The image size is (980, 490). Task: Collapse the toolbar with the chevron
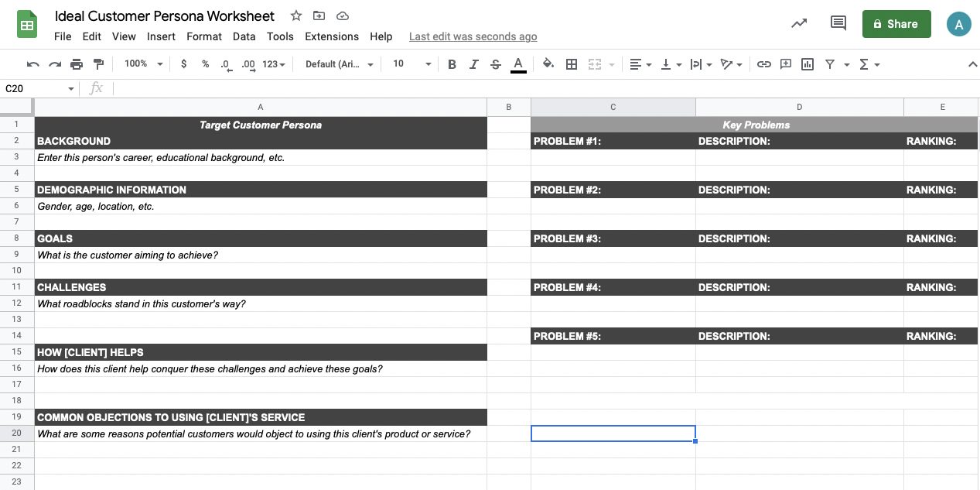coord(972,64)
